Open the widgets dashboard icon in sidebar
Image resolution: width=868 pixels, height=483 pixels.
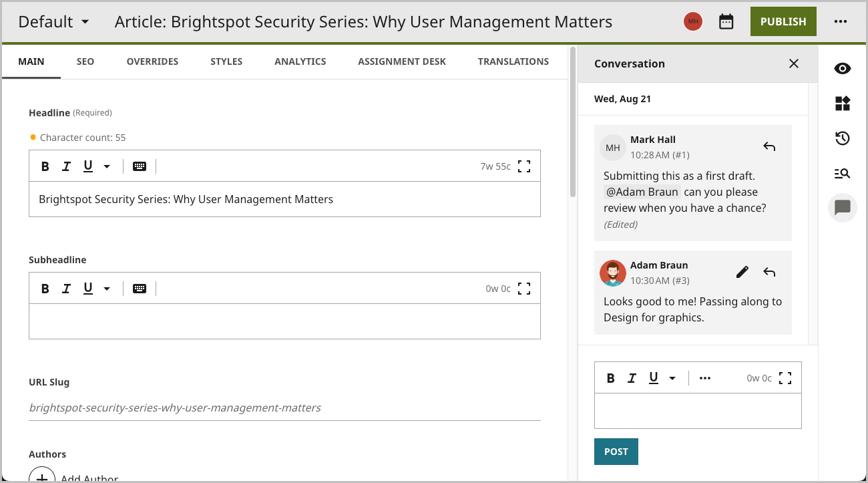[x=843, y=104]
